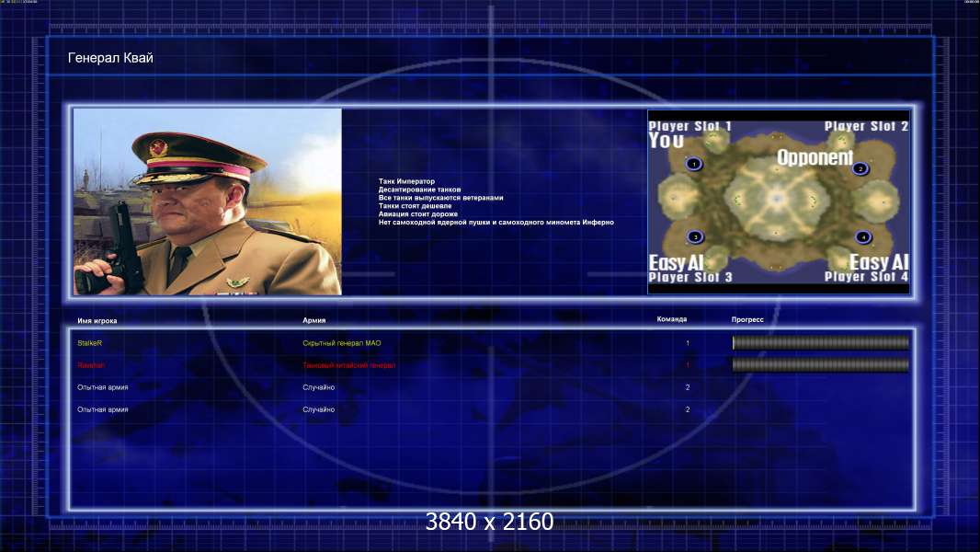The height and width of the screenshot is (552, 980).
Task: Click the red 'Танковый китайский генерал' entry
Action: coord(348,365)
